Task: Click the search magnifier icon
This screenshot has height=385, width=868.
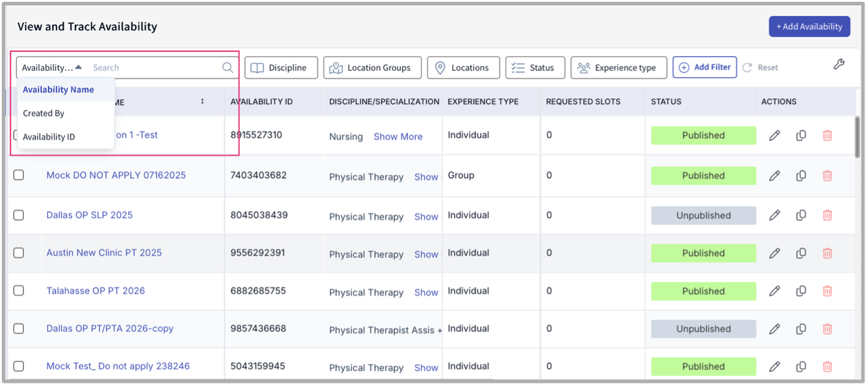Action: point(227,68)
